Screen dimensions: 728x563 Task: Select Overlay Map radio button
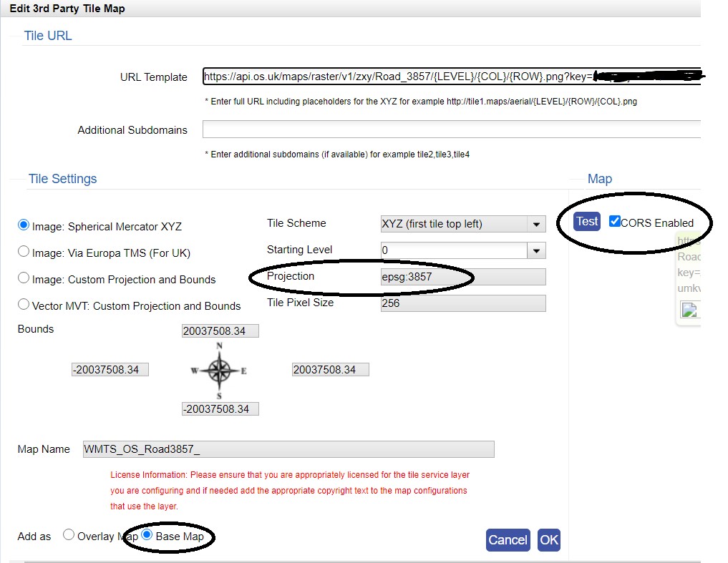pos(69,535)
